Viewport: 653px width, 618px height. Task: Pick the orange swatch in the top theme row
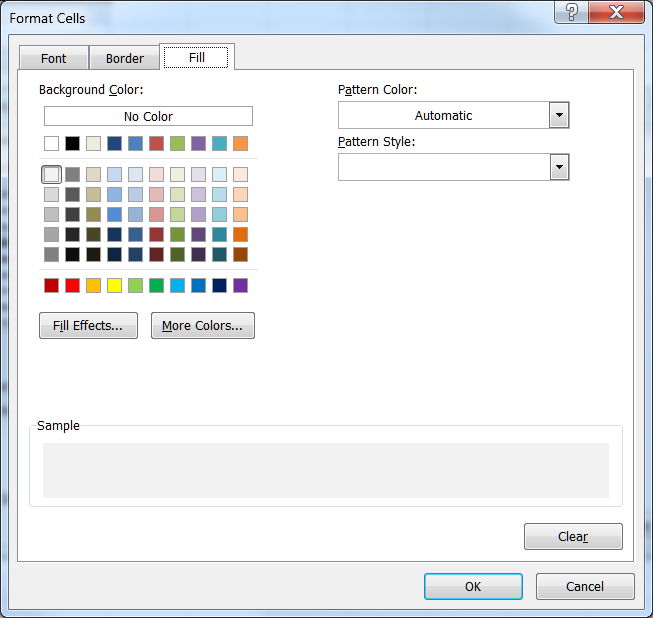240,143
